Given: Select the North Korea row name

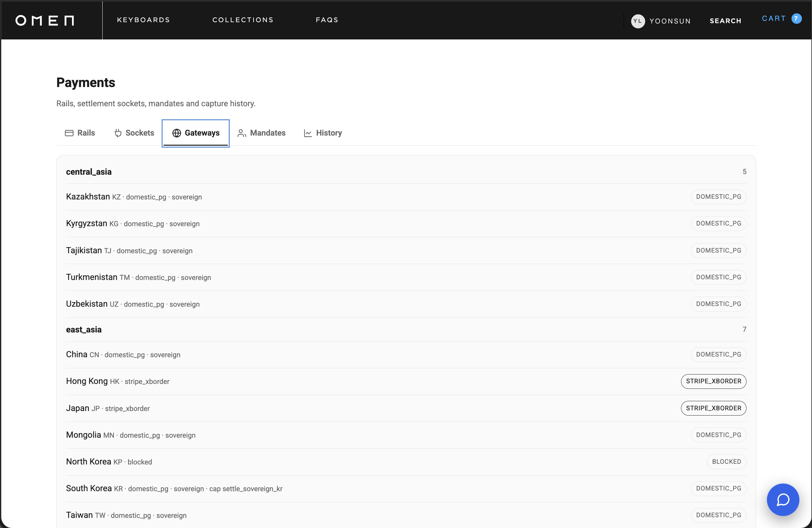Looking at the screenshot, I should tap(89, 462).
